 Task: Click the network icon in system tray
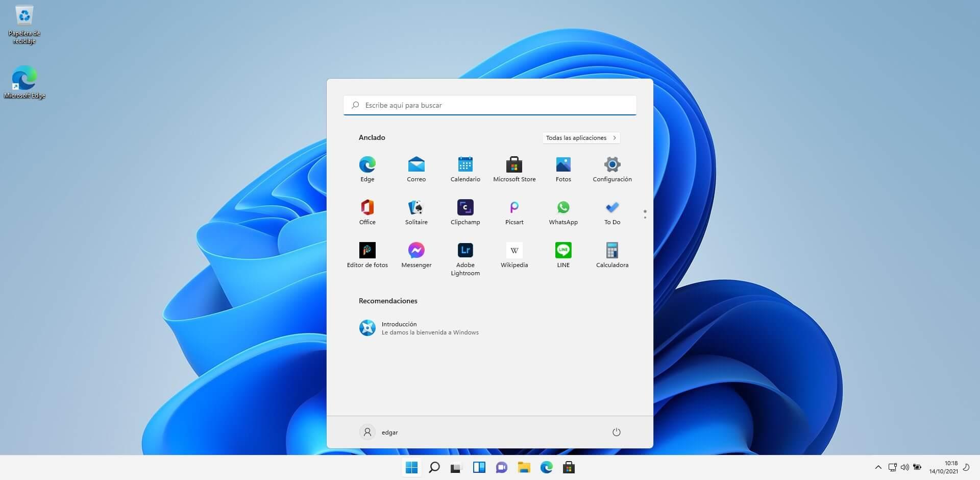(x=892, y=467)
